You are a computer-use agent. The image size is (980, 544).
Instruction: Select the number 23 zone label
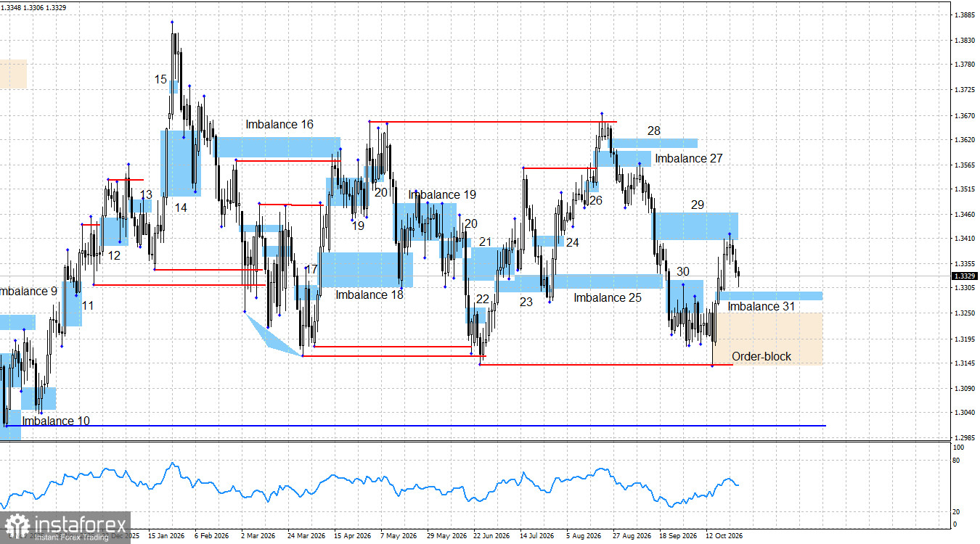[x=526, y=302]
